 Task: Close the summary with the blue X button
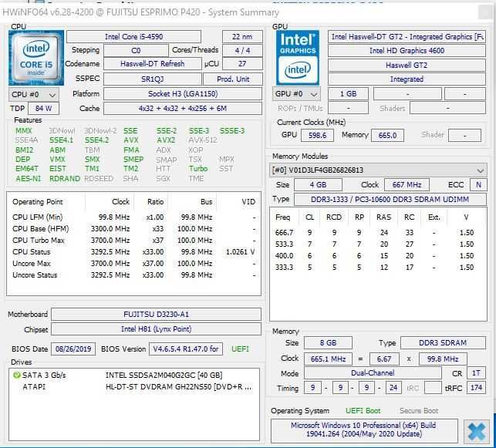(x=477, y=432)
